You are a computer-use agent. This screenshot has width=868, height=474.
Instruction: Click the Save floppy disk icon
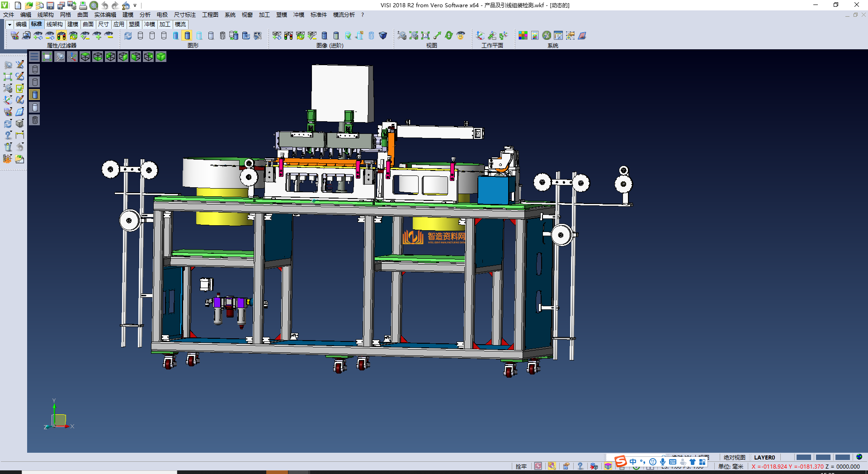click(50, 5)
